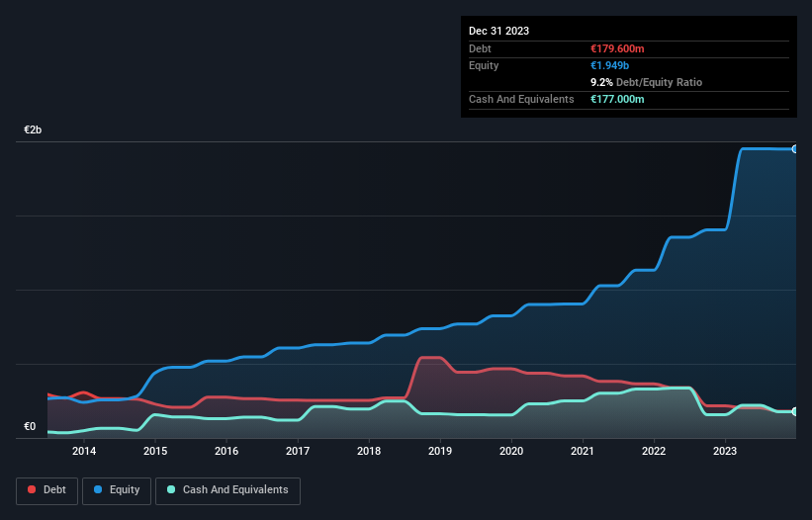Click the Debt label in tooltip
812x520 pixels.
480,48
